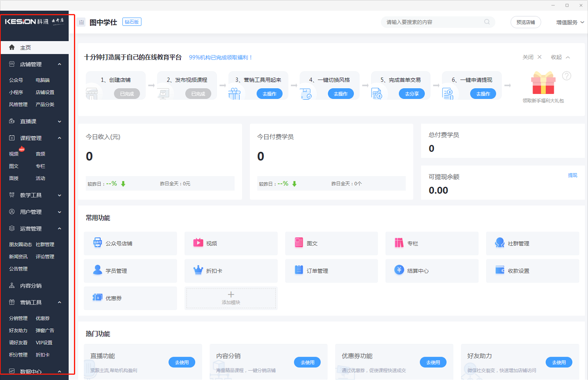
Task: Open 优惠券 under 营销工具 sidebar
Action: (43, 318)
